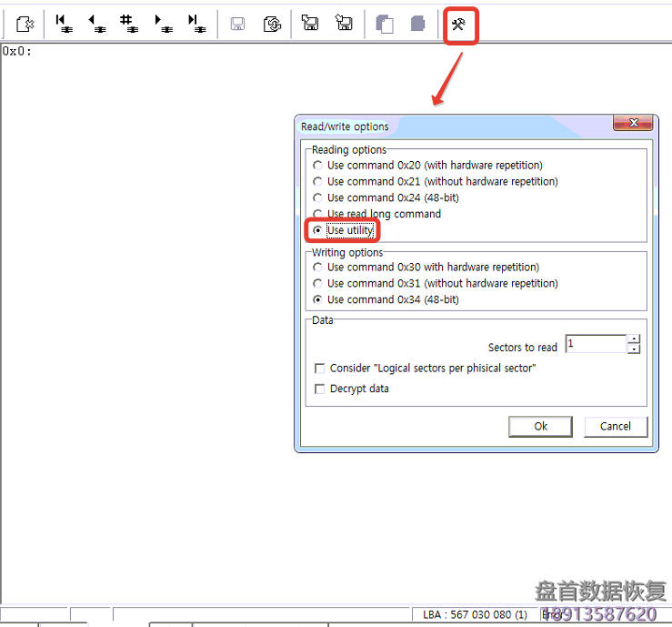
Task: Go to the previous sector
Action: coord(95,25)
